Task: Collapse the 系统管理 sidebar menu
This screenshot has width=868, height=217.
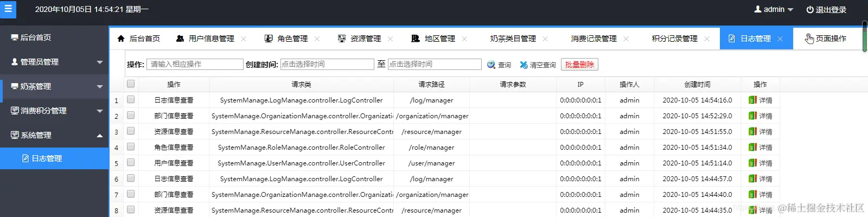Action: pos(54,135)
